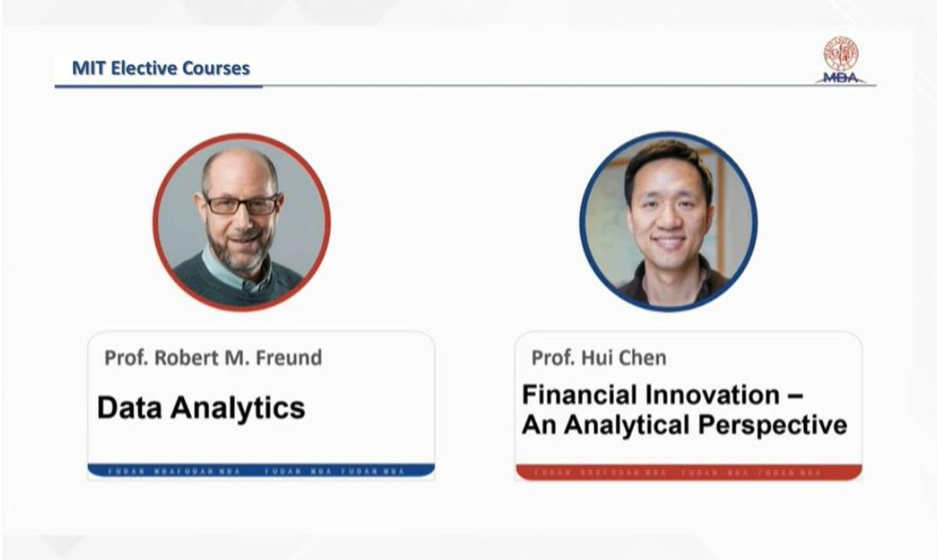Click the "An Analytical Perspective" subtitle line

point(684,425)
